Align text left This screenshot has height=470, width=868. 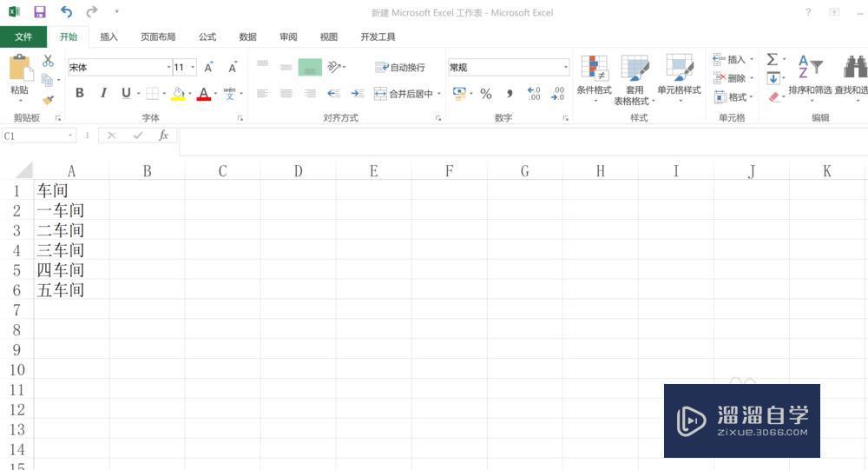point(262,93)
